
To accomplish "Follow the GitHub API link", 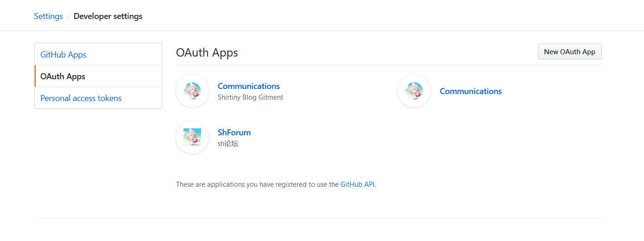I will (357, 184).
